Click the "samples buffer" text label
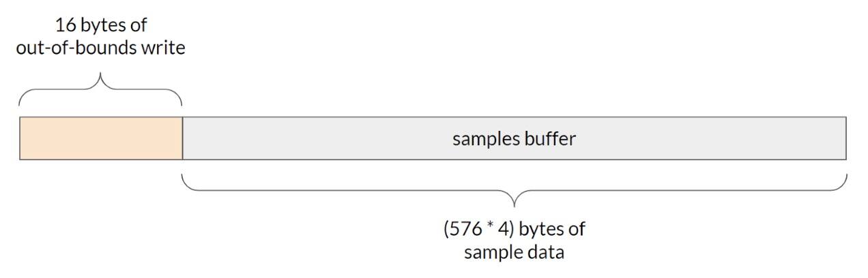This screenshot has width=868, height=278. point(514,139)
